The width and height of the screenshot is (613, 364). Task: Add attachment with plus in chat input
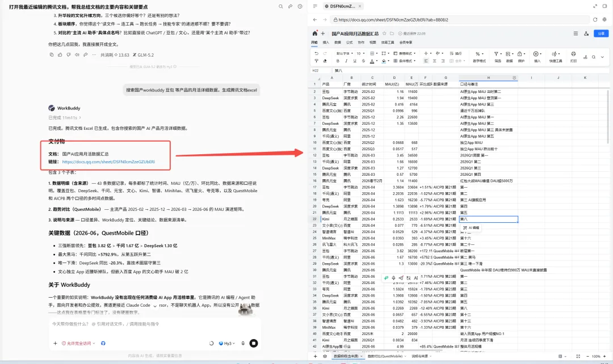pyautogui.click(x=55, y=343)
